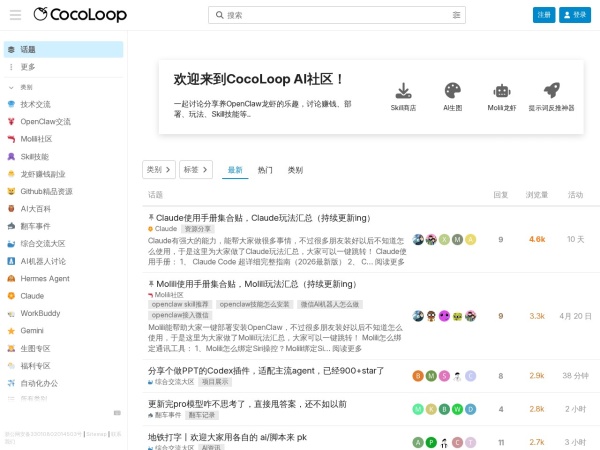Select the 话题 sidebar item

[64, 49]
